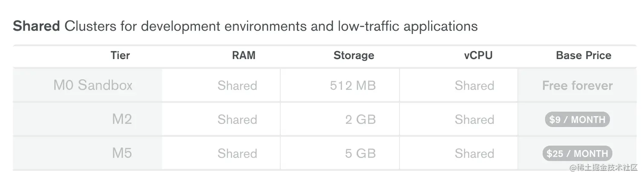
Task: Click the vCPU column header
Action: pyautogui.click(x=478, y=55)
